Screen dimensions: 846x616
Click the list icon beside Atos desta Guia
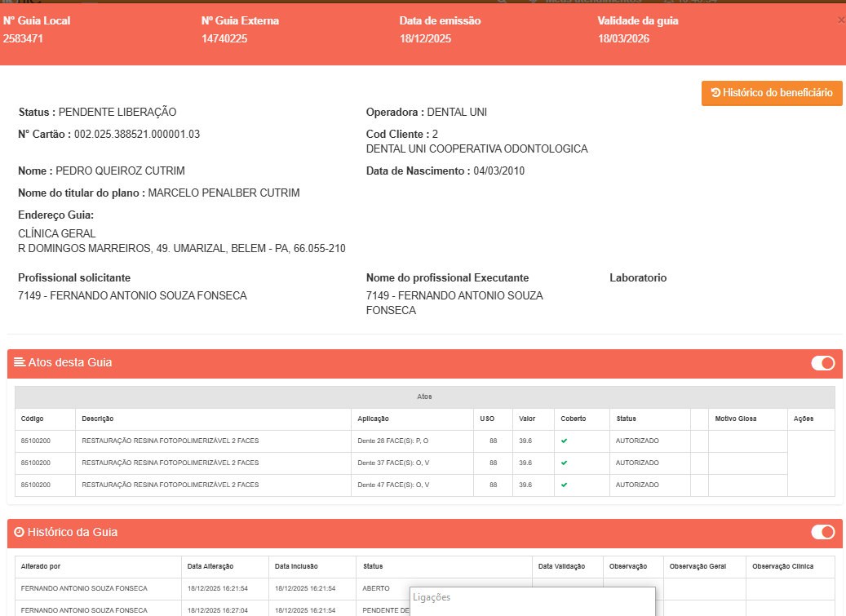pyautogui.click(x=20, y=362)
